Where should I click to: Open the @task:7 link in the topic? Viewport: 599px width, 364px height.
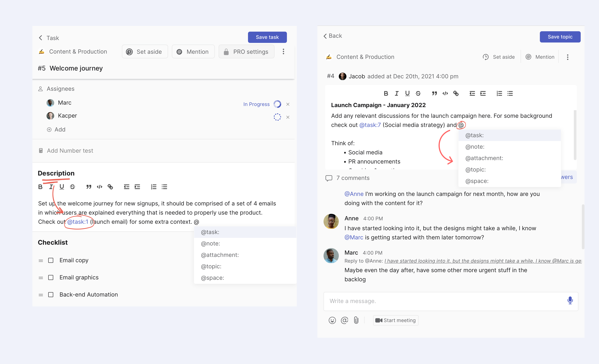click(370, 125)
